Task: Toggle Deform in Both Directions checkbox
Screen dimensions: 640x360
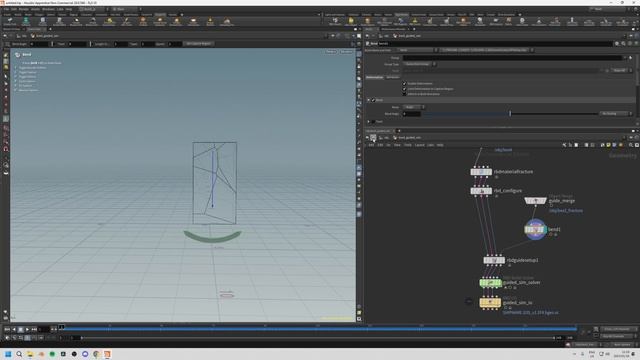Action: point(404,94)
